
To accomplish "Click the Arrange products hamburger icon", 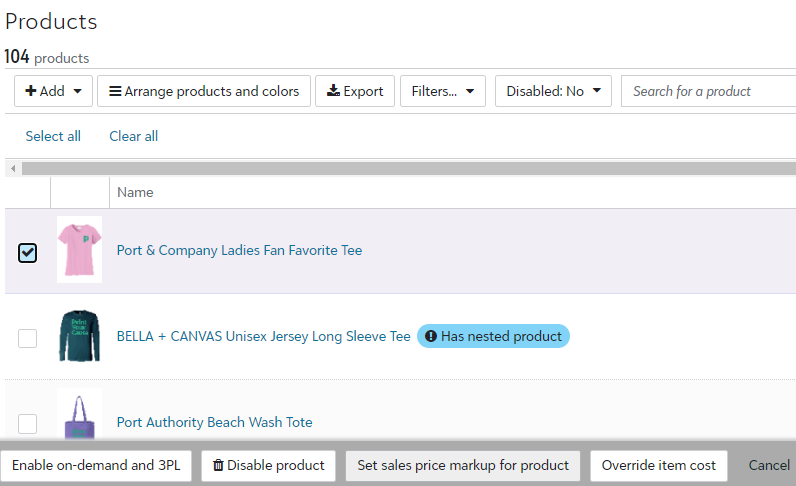I will coord(115,91).
